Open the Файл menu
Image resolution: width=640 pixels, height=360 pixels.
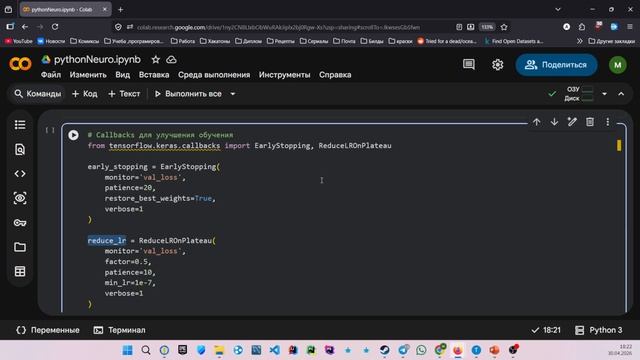point(51,75)
